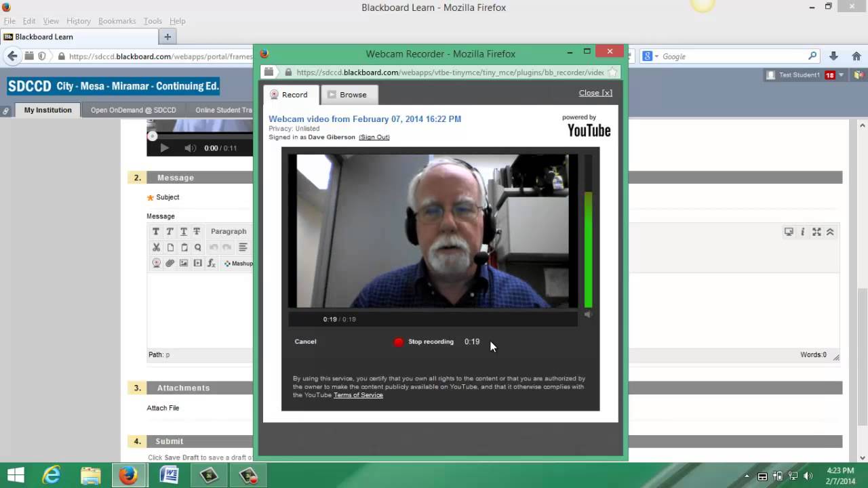Select the Blackboard Learn browser tab
868x488 pixels.
(x=79, y=37)
